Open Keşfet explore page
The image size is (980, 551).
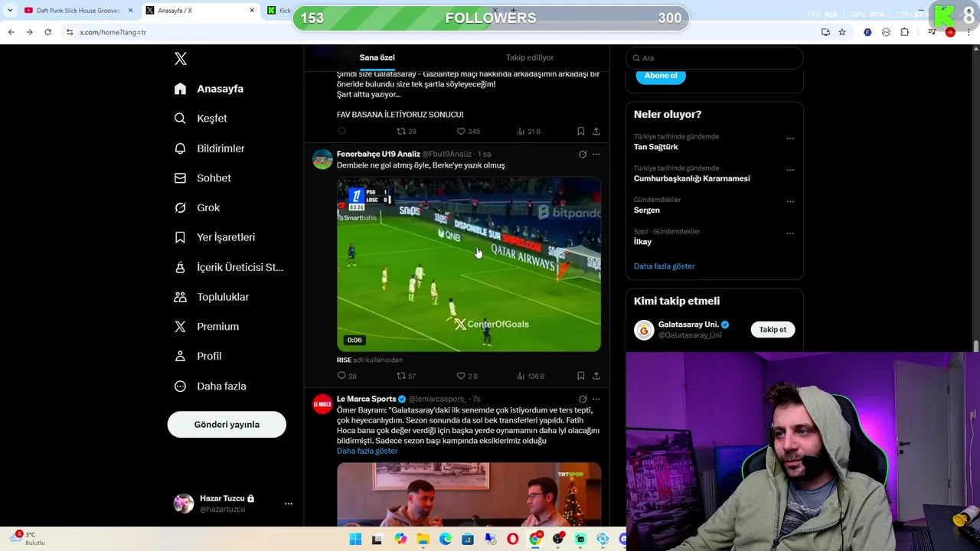click(201, 119)
